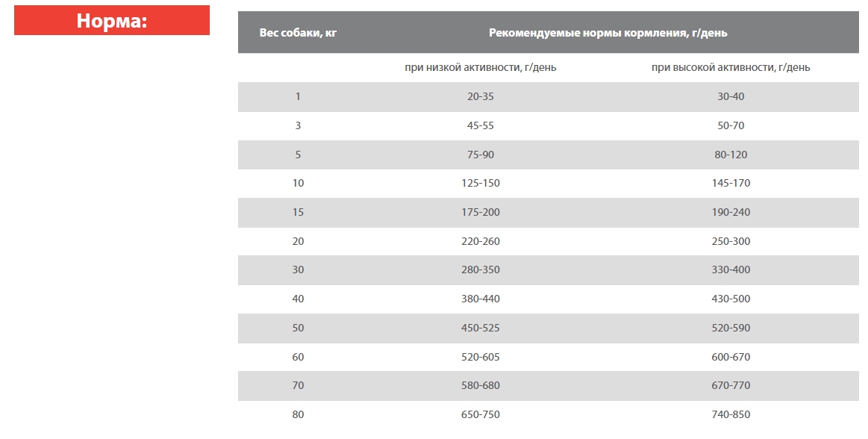Click the Рекомендуемые нормы кормления header
Screen dimensions: 868x439
click(608, 33)
